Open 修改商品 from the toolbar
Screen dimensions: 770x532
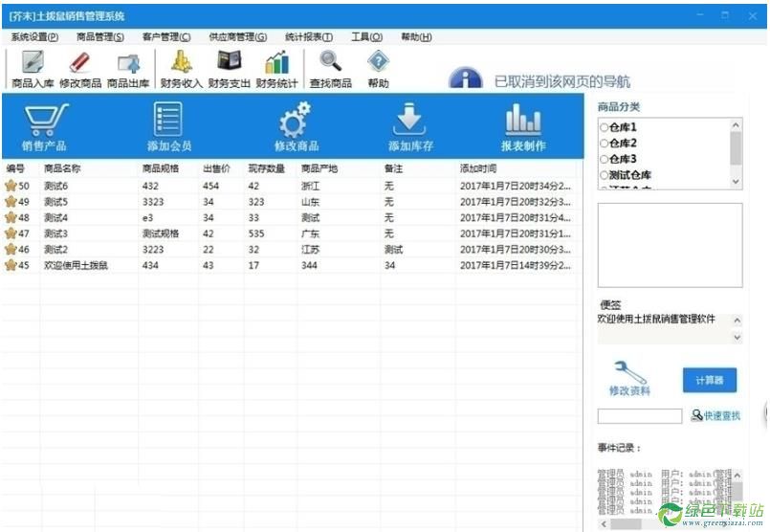(79, 64)
